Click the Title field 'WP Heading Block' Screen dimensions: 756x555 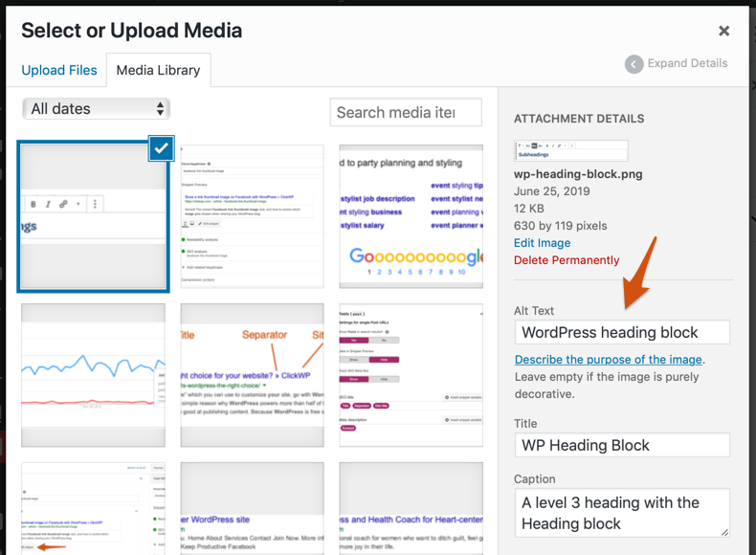[x=622, y=445]
